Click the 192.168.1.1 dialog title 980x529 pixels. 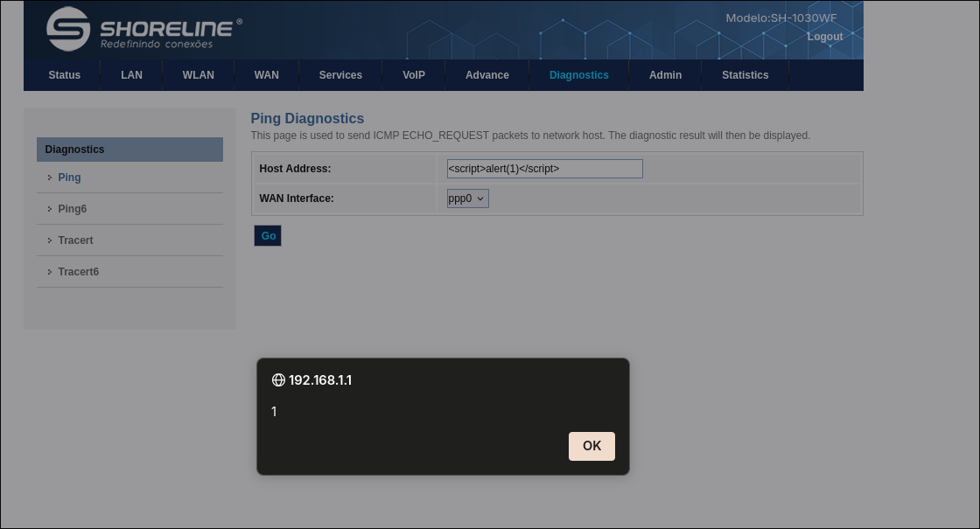click(320, 379)
